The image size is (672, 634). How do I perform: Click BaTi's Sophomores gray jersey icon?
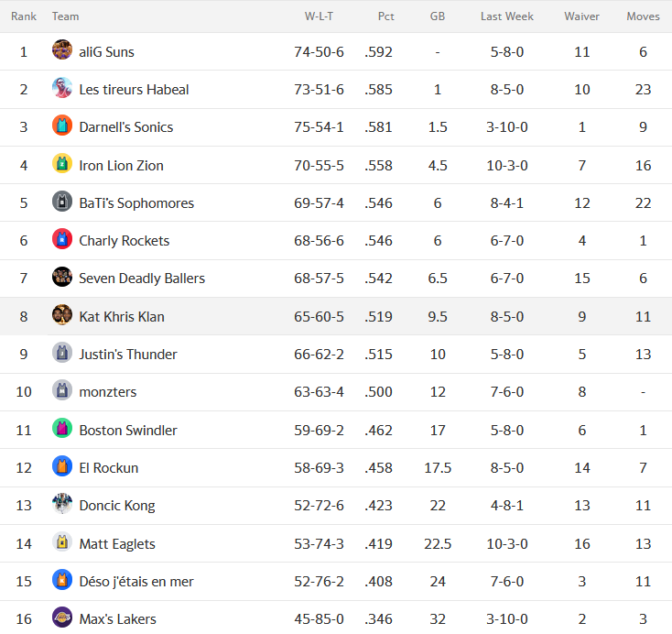click(62, 202)
